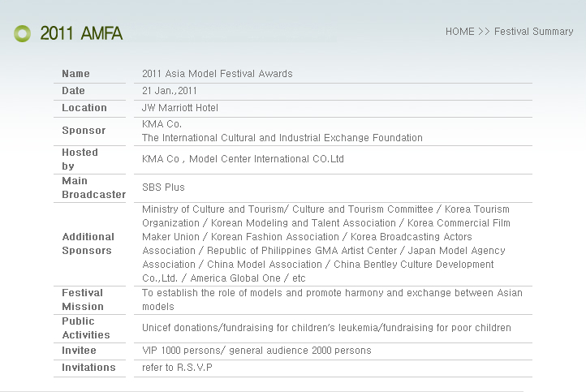Viewport: 586px width, 392px height.
Task: Open the HOME breadcrumb link
Action: coord(459,32)
